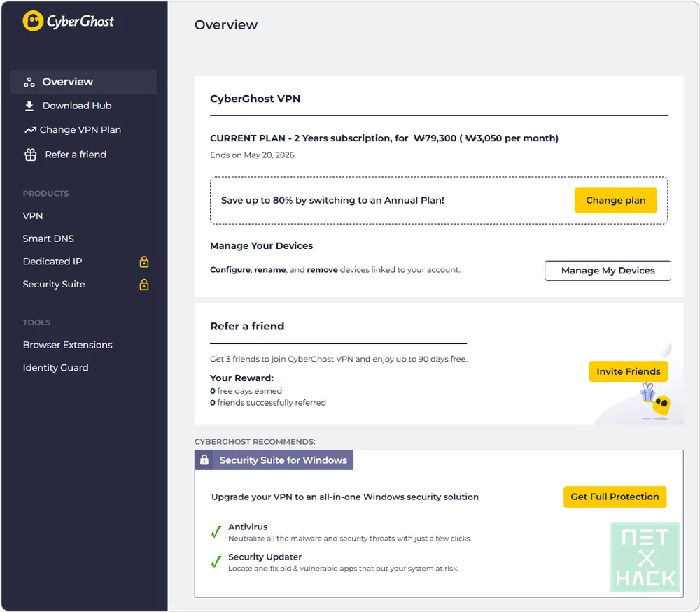Open the VPN products page

pyautogui.click(x=33, y=216)
